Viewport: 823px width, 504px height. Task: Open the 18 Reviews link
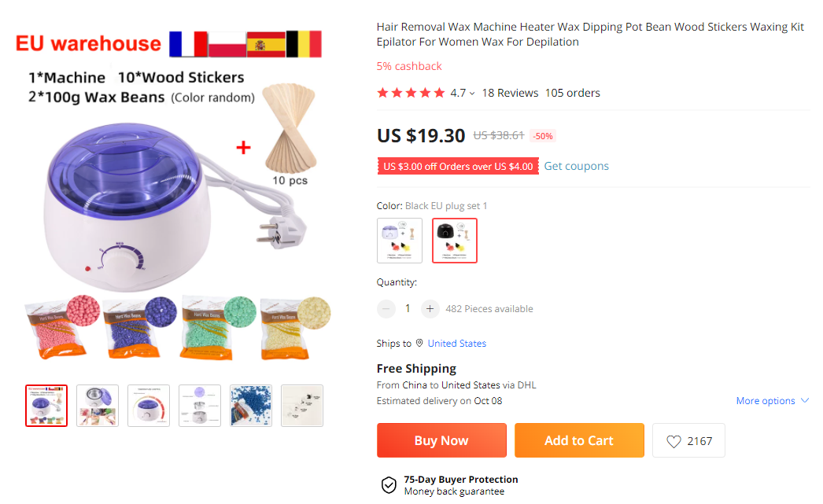point(510,93)
